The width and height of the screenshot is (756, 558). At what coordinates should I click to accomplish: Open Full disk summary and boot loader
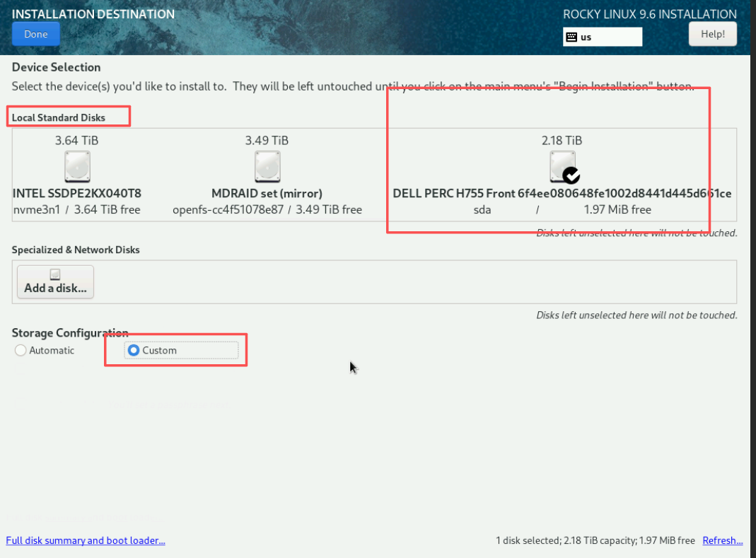click(x=86, y=540)
